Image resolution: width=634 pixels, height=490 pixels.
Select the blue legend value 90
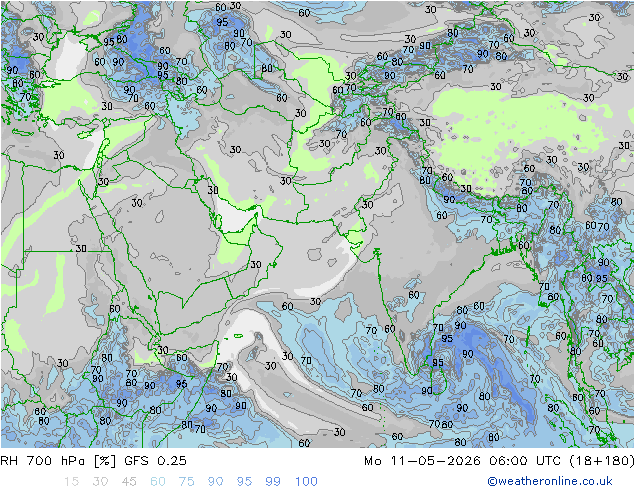(x=216, y=482)
